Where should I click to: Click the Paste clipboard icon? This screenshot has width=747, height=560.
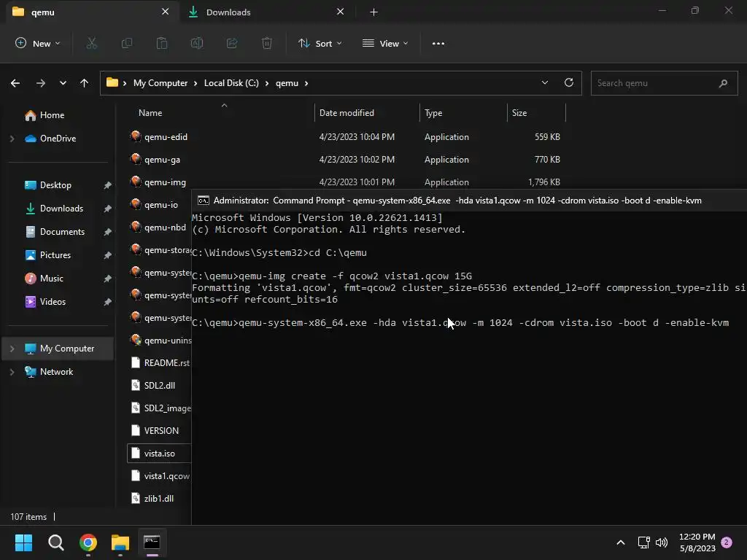pos(162,43)
